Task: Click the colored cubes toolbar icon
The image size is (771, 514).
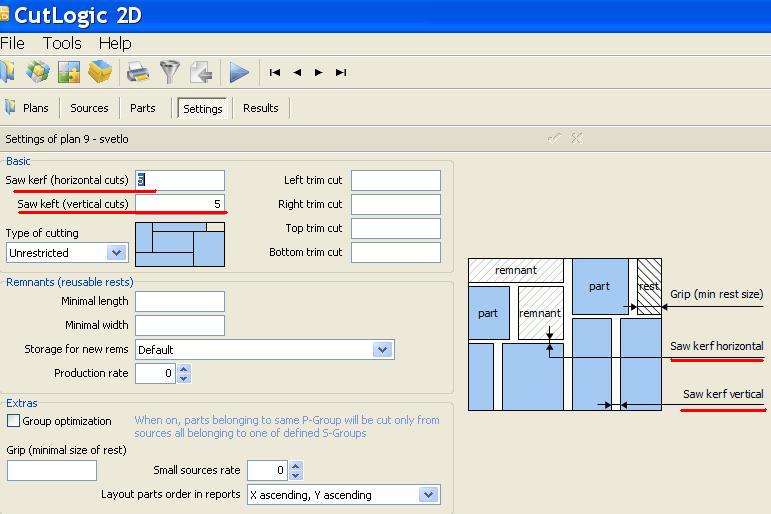Action: point(38,72)
